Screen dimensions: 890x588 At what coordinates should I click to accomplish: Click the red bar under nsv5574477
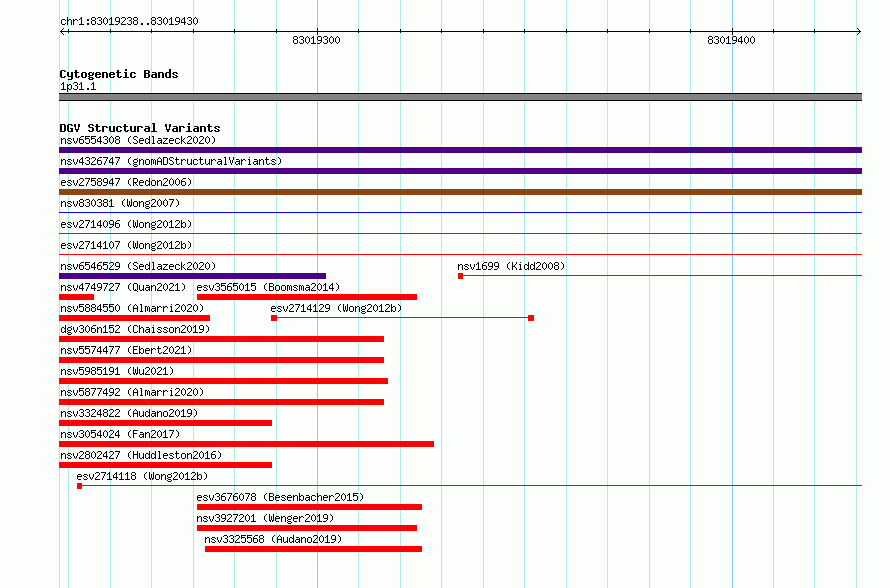[221, 360]
